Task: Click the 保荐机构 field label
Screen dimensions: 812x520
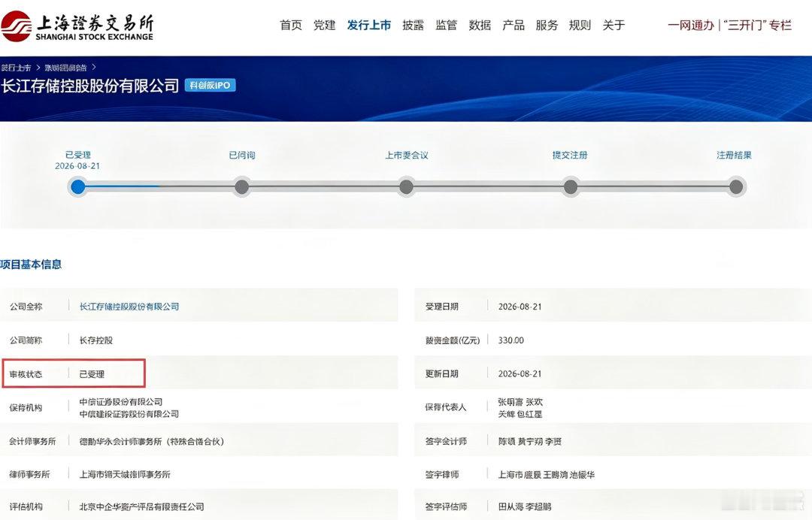Action: pos(26,408)
